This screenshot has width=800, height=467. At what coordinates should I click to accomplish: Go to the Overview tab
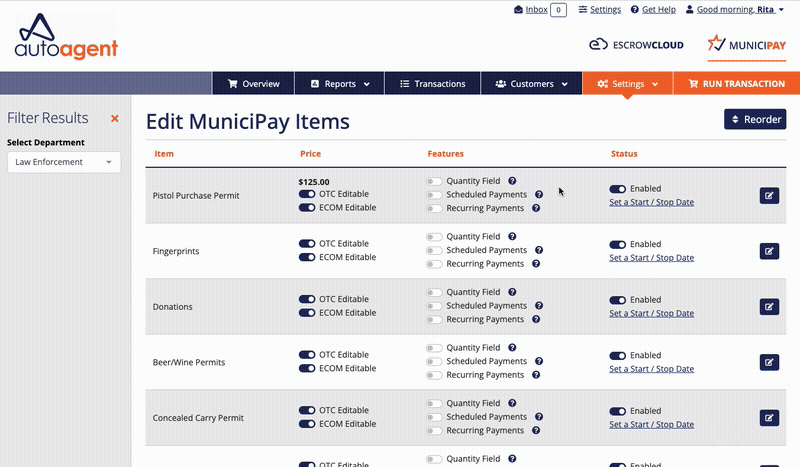254,84
